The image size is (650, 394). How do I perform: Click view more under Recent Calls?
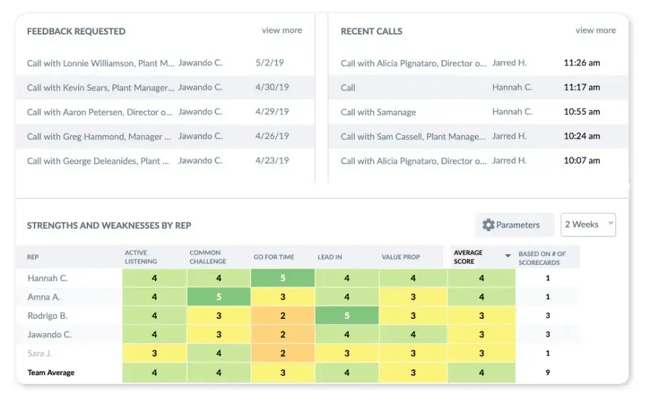[595, 30]
